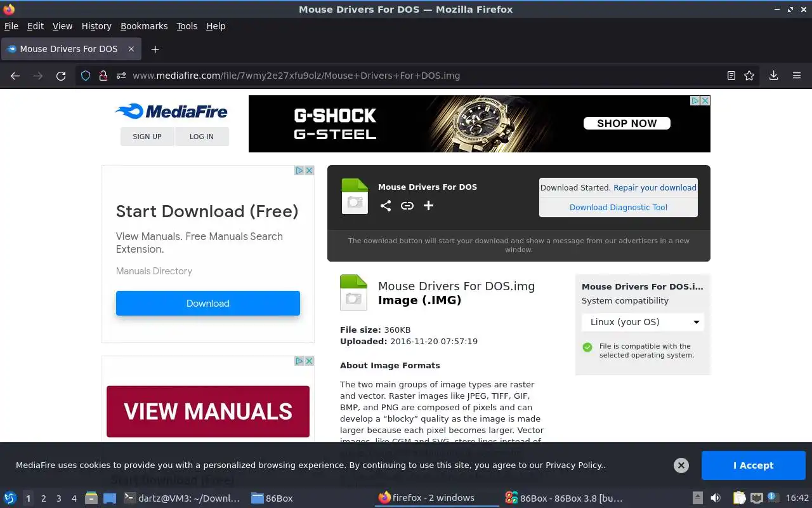This screenshot has height=508, width=812.
Task: Click the clock showing 16:42
Action: (797, 498)
